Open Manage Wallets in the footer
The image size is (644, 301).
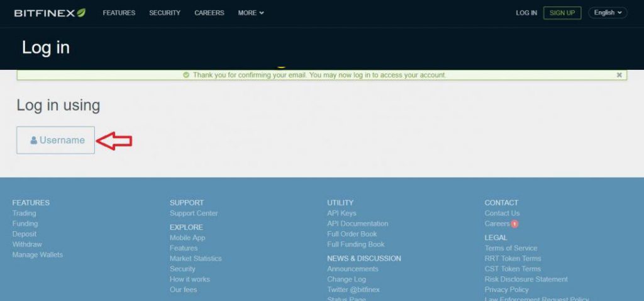tap(37, 254)
